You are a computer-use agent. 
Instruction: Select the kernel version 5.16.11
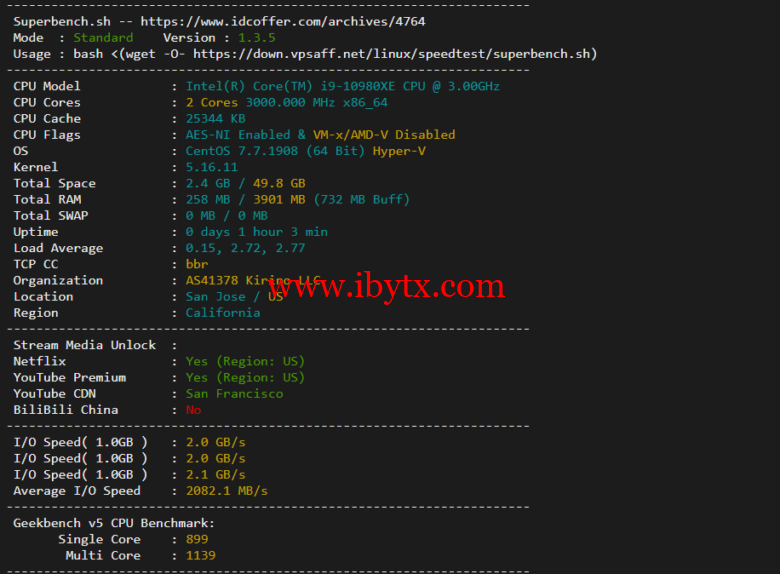click(212, 167)
